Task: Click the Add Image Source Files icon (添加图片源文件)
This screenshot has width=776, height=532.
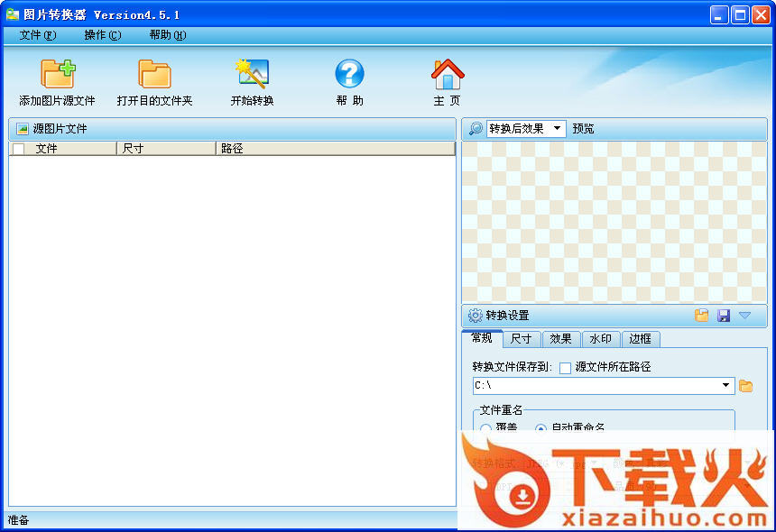Action: coord(58,74)
